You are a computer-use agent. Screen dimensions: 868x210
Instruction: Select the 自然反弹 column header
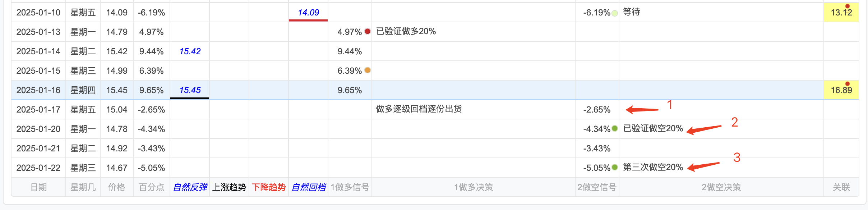pos(190,187)
